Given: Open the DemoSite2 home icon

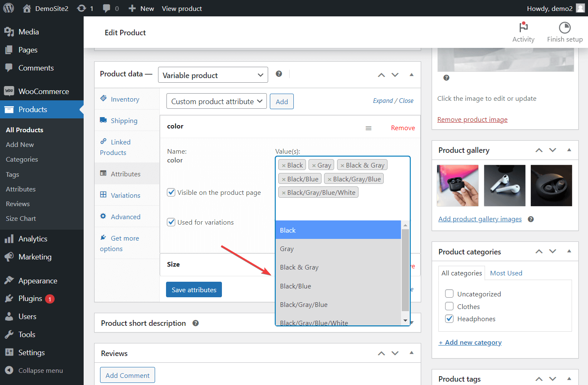Looking at the screenshot, I should (27, 8).
